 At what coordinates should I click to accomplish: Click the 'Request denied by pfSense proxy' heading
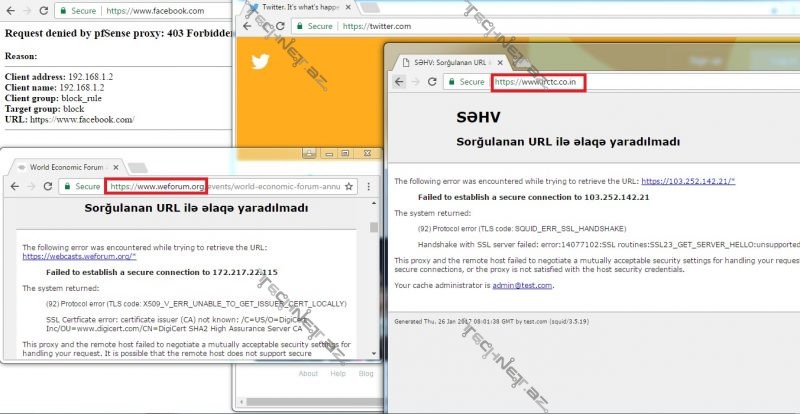118,33
